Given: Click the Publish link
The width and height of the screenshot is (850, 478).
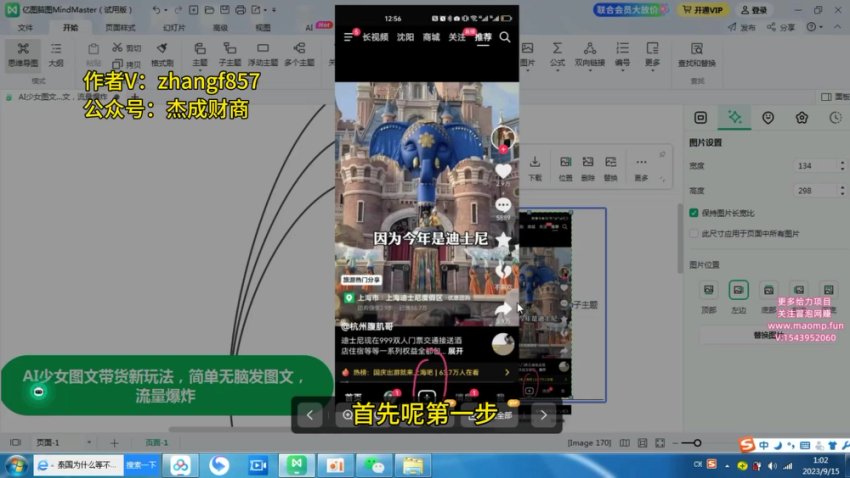Looking at the screenshot, I should click(x=744, y=28).
